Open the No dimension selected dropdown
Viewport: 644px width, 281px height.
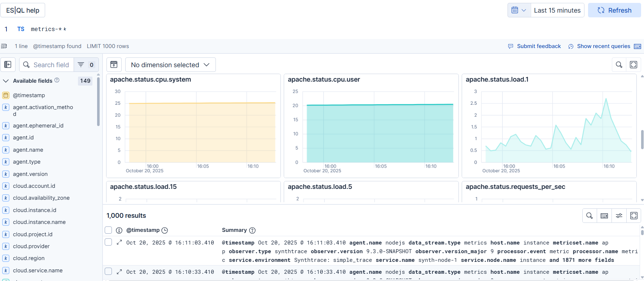pyautogui.click(x=170, y=65)
